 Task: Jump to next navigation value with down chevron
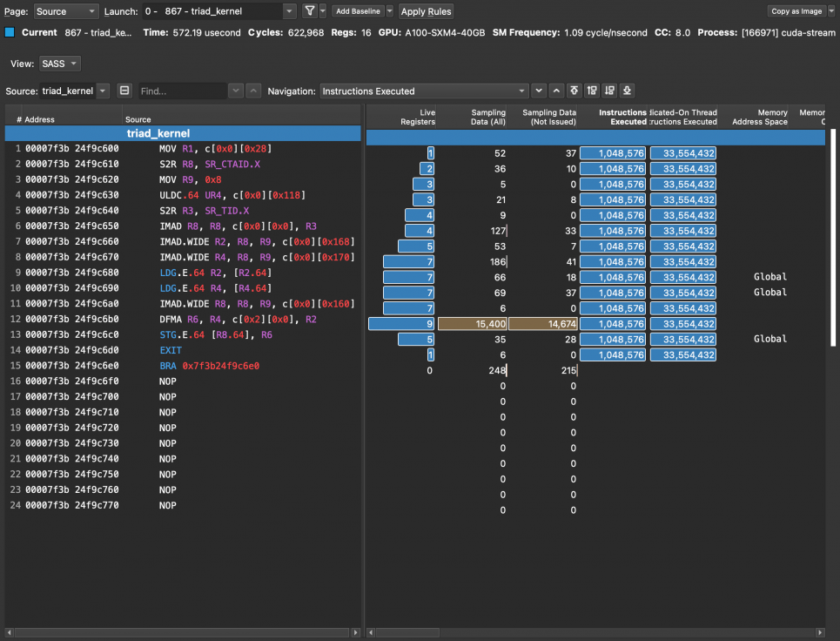click(x=539, y=91)
